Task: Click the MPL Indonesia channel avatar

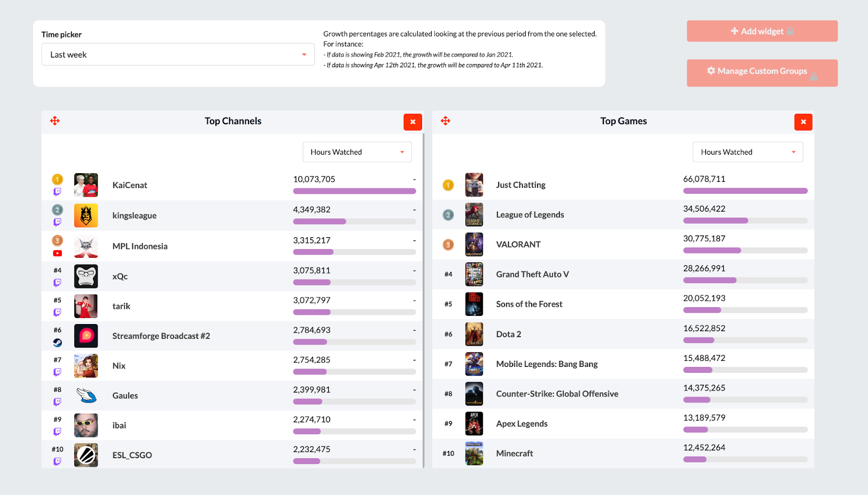Action: click(86, 246)
